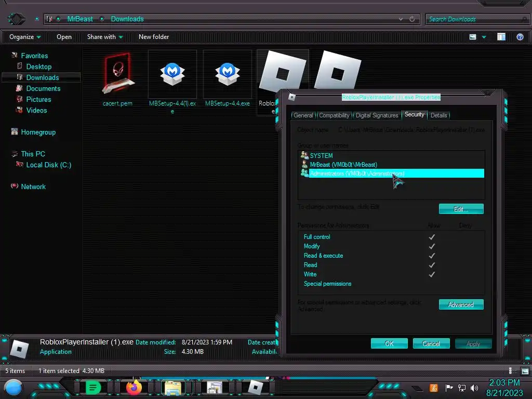
Task: Select the MBSetup-4.4.exe installer icon
Action: (x=228, y=74)
